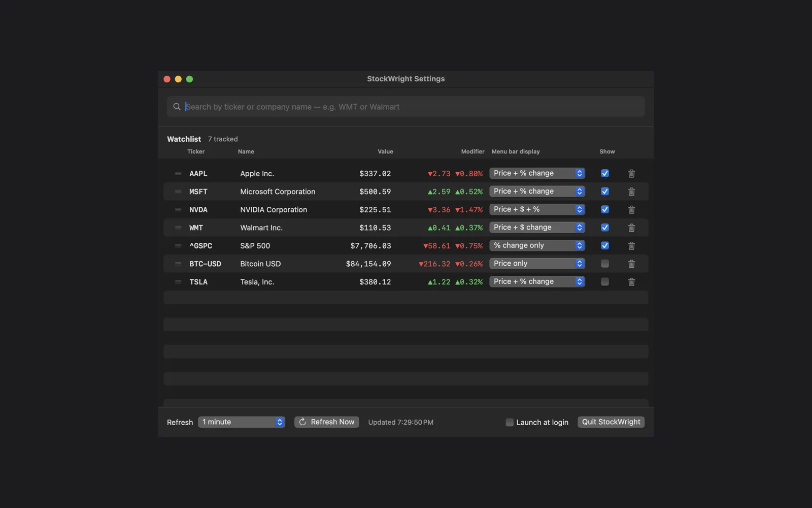Click the NVDA row reorder handle

[x=178, y=210]
